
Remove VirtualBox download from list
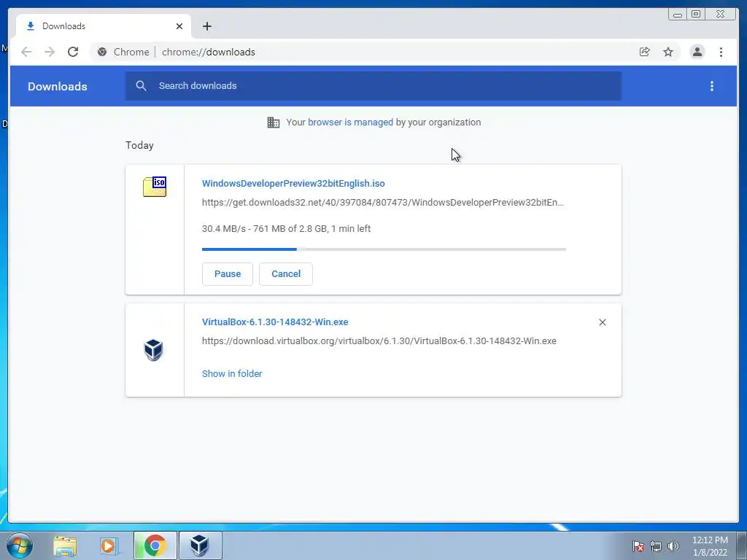click(602, 322)
